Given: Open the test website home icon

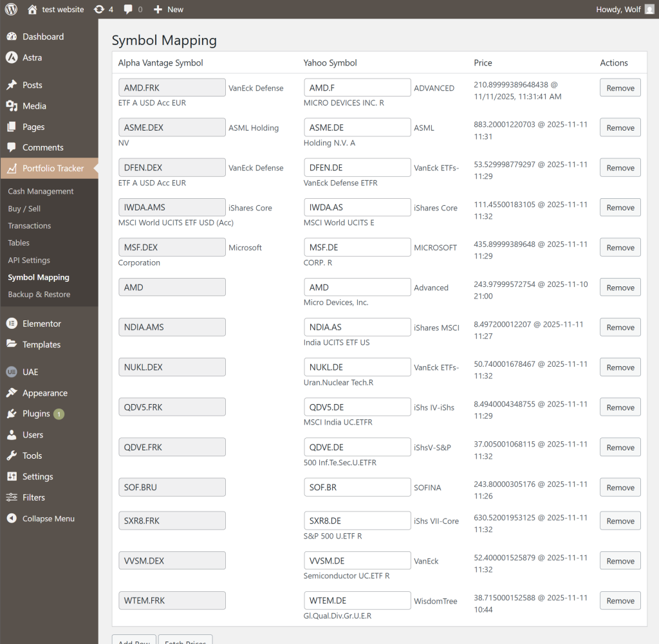Looking at the screenshot, I should pyautogui.click(x=33, y=9).
